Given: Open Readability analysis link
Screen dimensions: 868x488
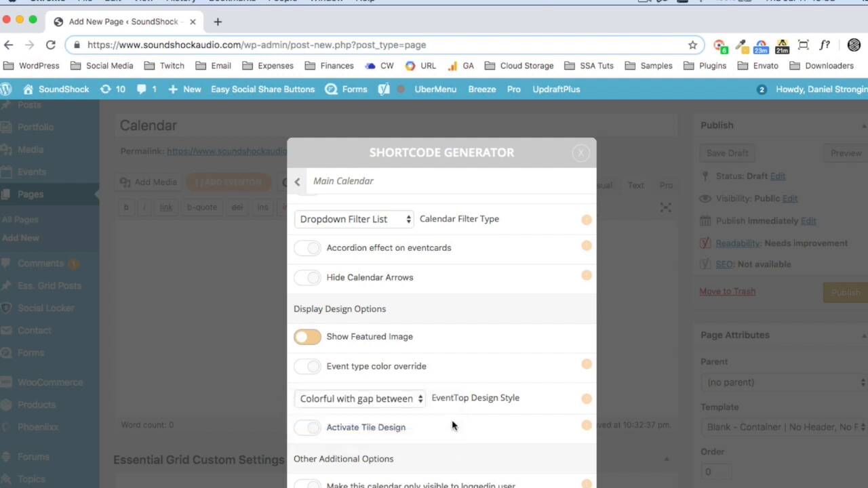Looking at the screenshot, I should 738,243.
